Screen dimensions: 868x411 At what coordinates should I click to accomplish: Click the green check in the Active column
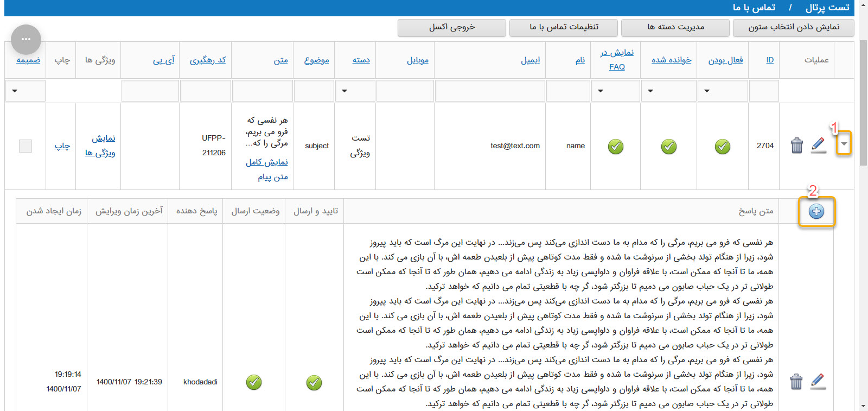point(722,146)
